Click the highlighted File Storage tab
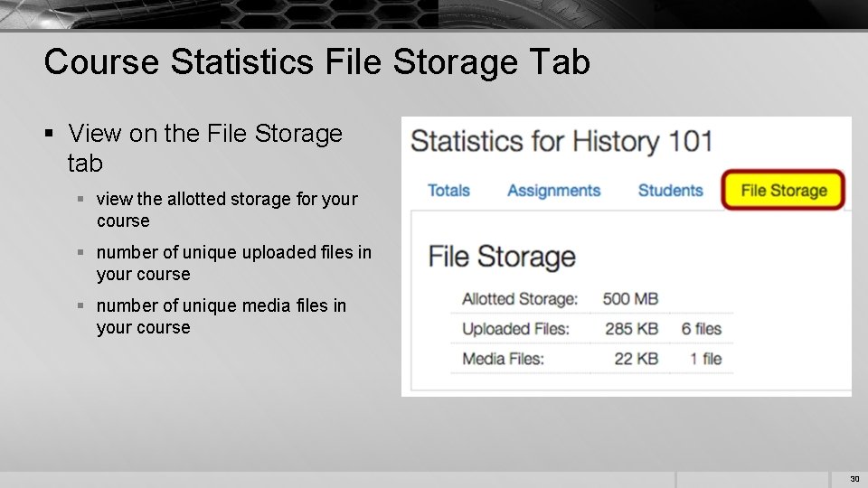Viewport: 868px width, 488px height. [x=784, y=191]
